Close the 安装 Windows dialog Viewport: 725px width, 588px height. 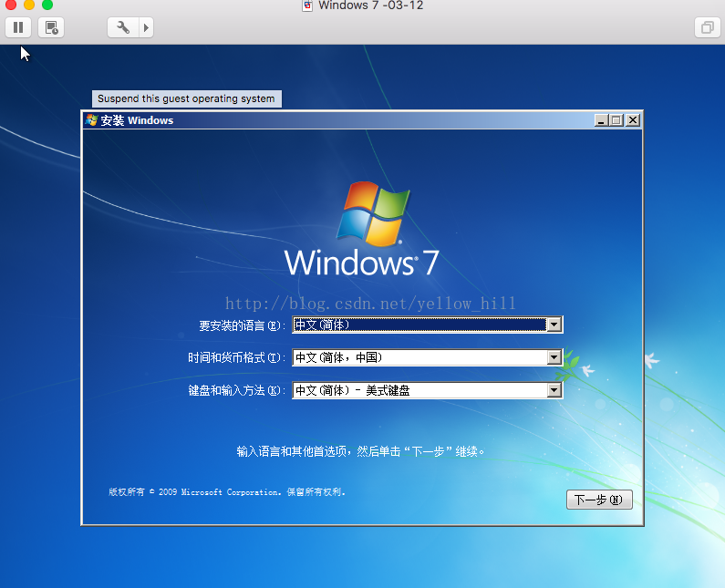click(x=633, y=120)
